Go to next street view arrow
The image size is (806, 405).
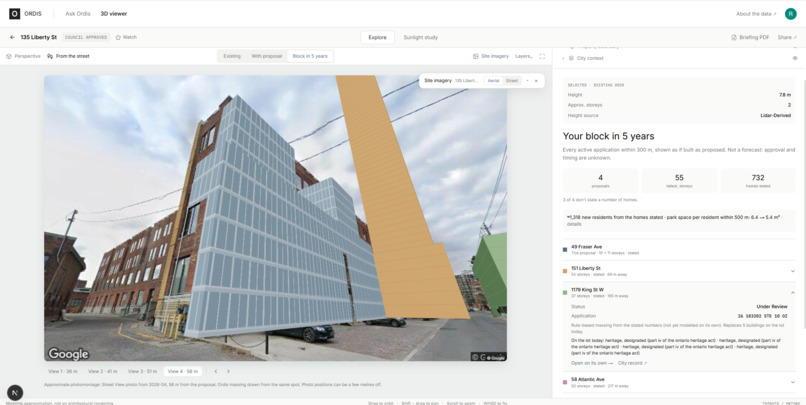point(228,371)
